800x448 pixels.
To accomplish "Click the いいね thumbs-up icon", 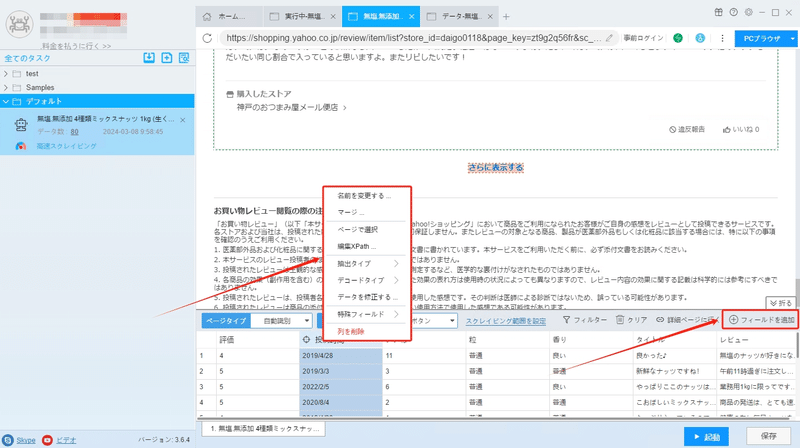I will click(x=727, y=130).
